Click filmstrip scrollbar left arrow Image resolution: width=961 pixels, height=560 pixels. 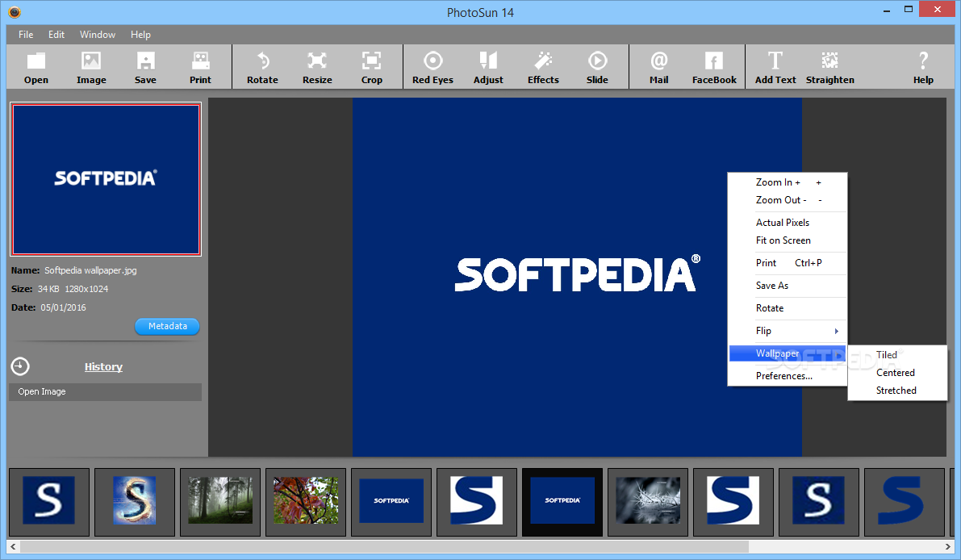13,546
